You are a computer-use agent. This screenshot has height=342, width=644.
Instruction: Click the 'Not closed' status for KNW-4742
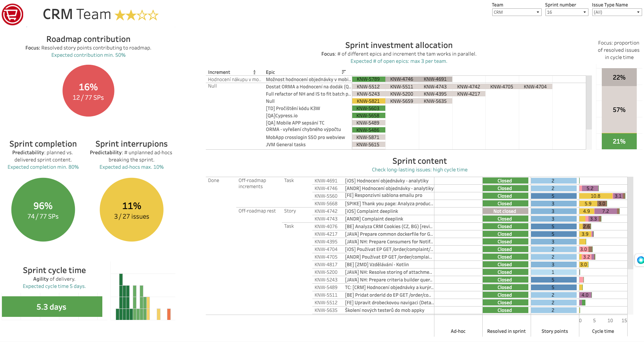[x=505, y=211]
